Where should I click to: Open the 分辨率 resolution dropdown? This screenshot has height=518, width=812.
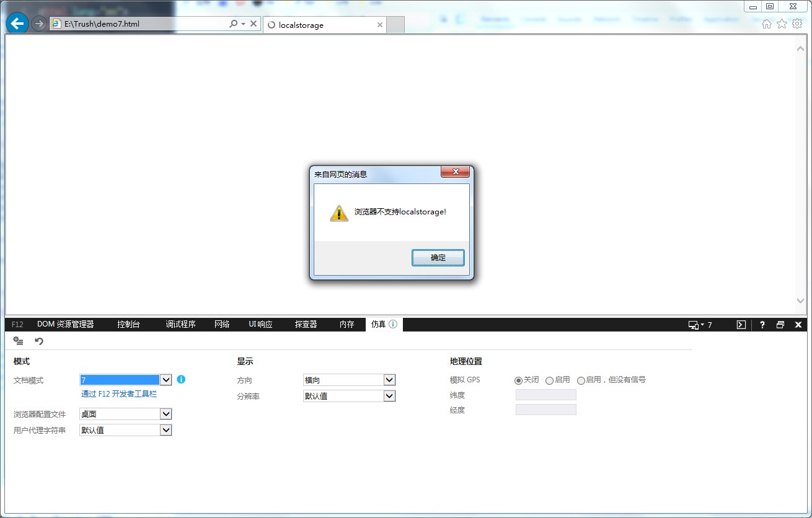pos(389,396)
